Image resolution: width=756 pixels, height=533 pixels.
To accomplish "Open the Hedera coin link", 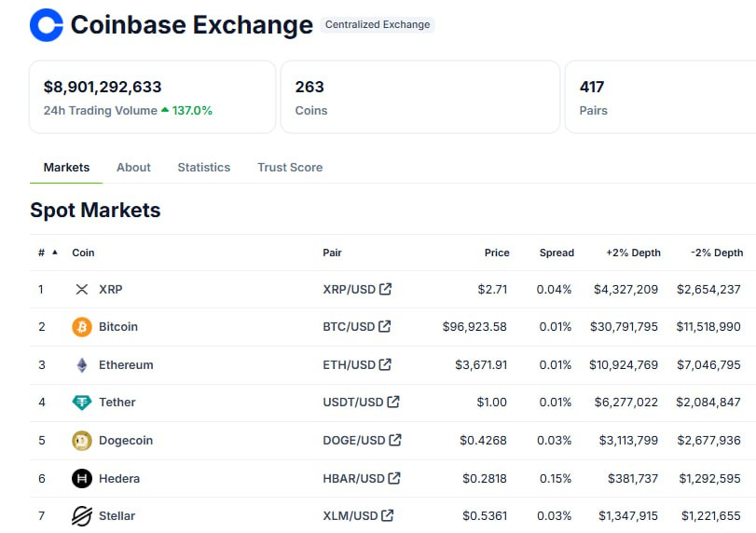I will tap(119, 479).
